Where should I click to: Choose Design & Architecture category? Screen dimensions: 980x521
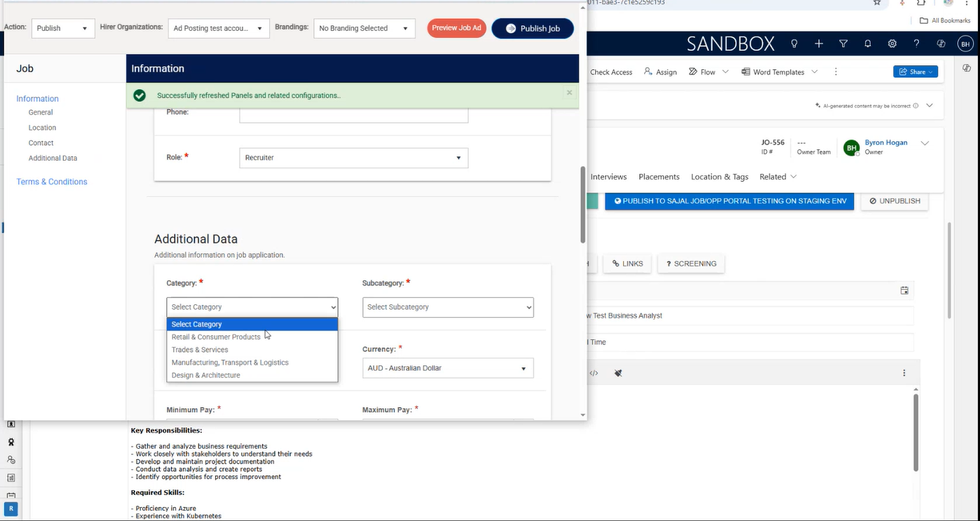252,375
